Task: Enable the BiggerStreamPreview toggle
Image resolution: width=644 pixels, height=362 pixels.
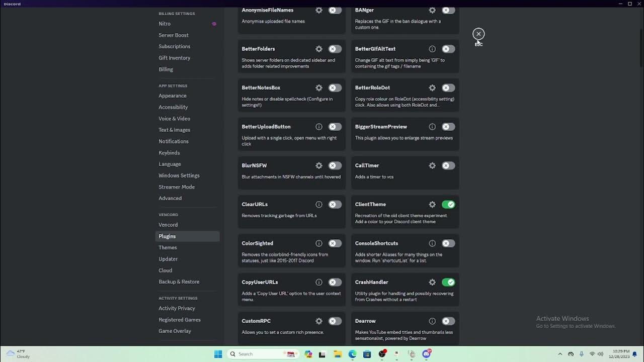Action: [448, 127]
